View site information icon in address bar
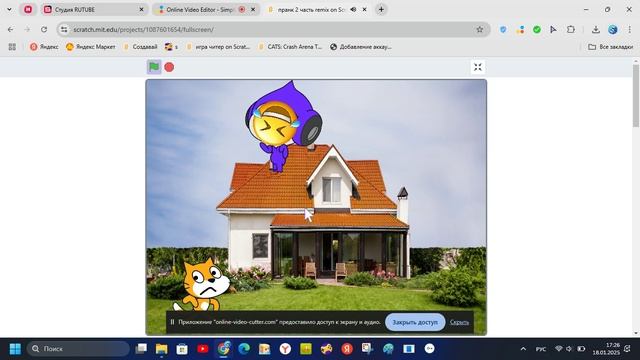Image resolution: width=640 pixels, height=360 pixels. pyautogui.click(x=64, y=29)
